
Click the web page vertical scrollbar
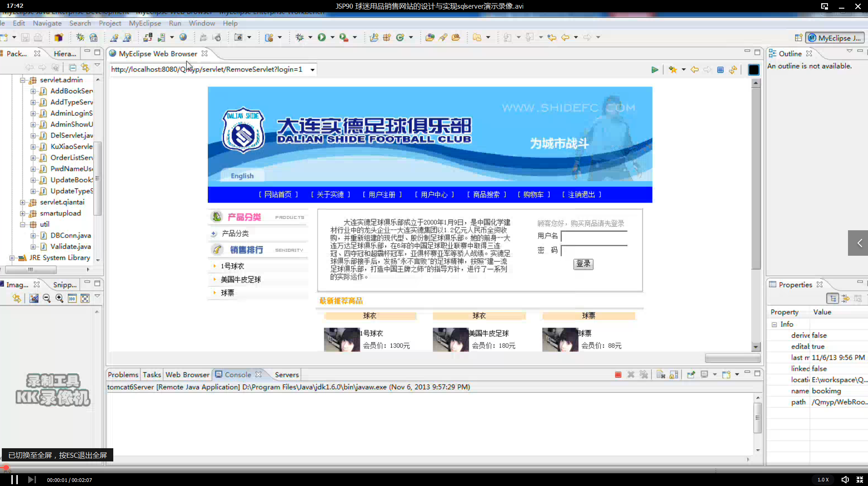(x=756, y=214)
